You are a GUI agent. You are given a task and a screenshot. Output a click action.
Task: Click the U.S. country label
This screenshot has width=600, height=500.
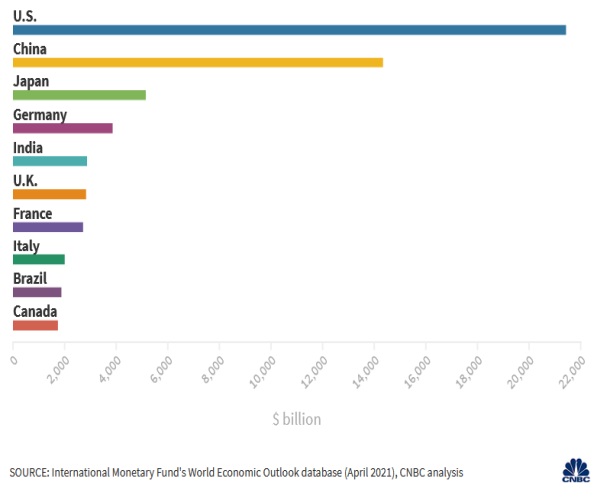tap(27, 15)
